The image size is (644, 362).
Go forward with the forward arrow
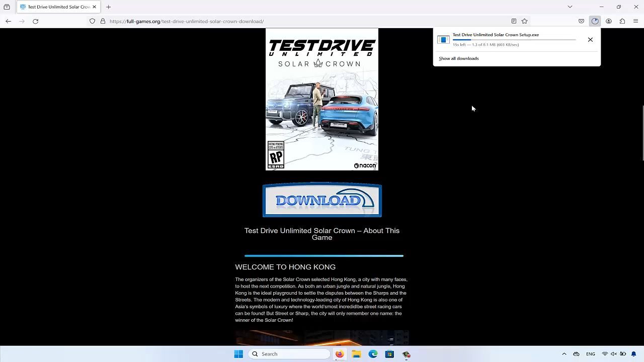click(22, 21)
